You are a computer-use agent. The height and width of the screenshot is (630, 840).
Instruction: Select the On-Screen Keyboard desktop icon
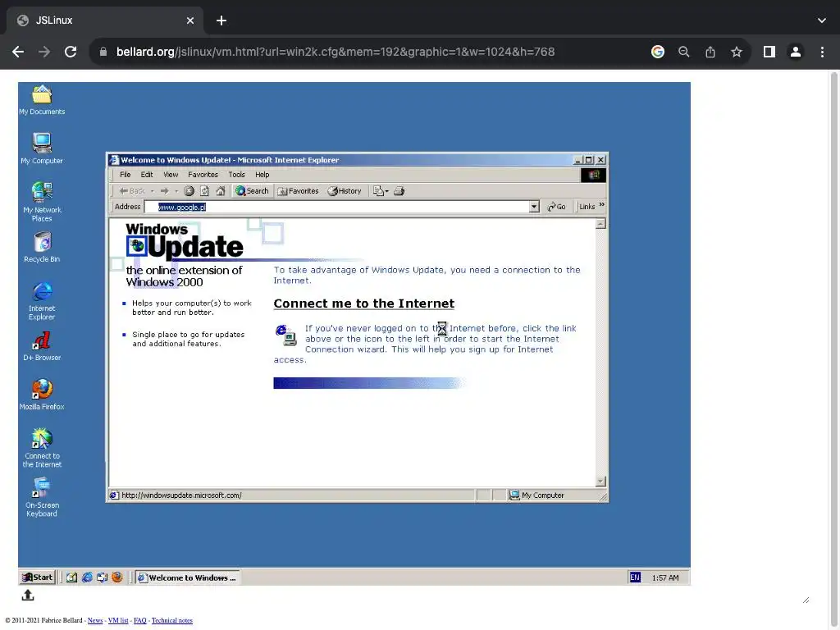(42, 497)
